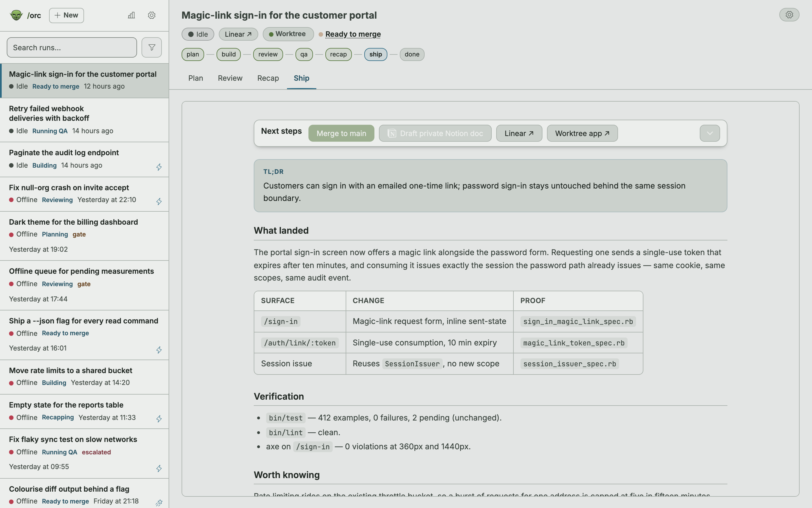The image size is (812, 508).
Task: Click gate tag on Offline queue run
Action: [84, 284]
